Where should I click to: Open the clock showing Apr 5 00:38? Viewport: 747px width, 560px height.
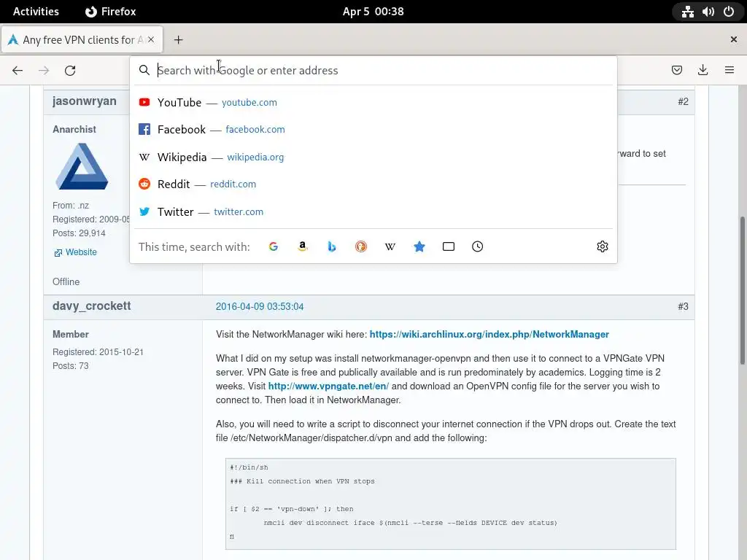[373, 12]
